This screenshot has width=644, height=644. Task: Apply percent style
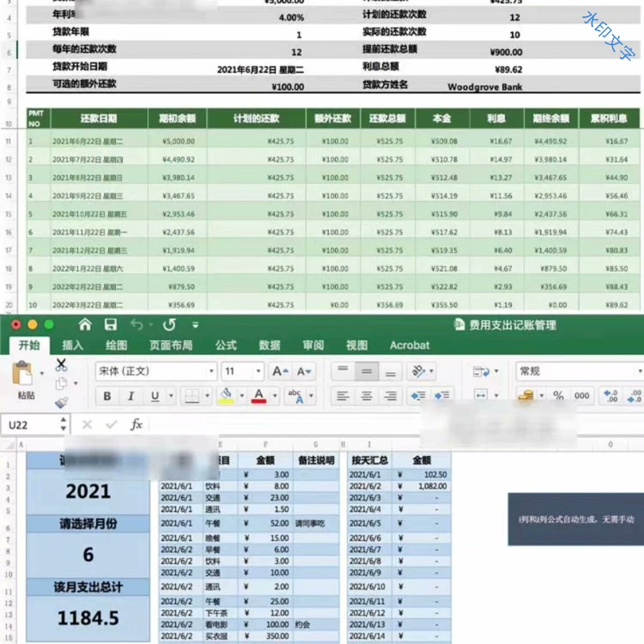(558, 396)
